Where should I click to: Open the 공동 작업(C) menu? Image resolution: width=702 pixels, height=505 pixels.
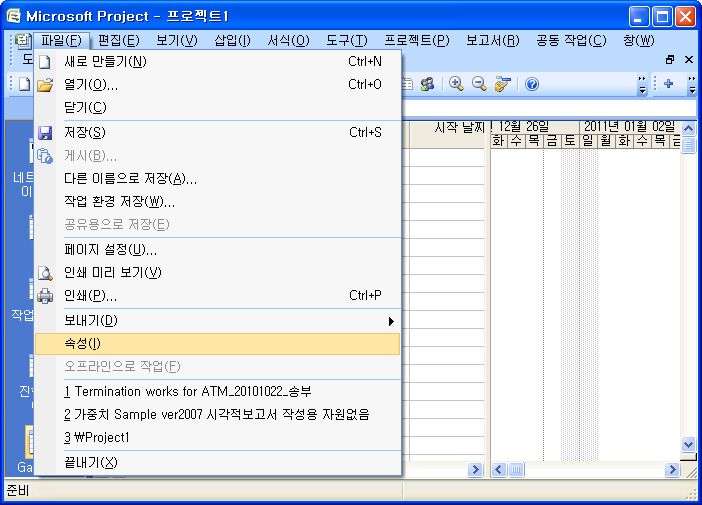tap(571, 41)
